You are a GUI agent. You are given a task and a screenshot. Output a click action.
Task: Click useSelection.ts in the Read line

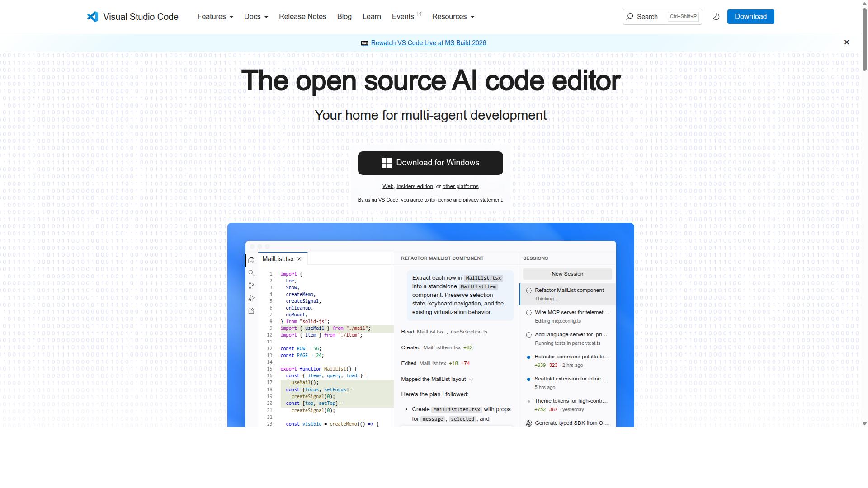469,332
